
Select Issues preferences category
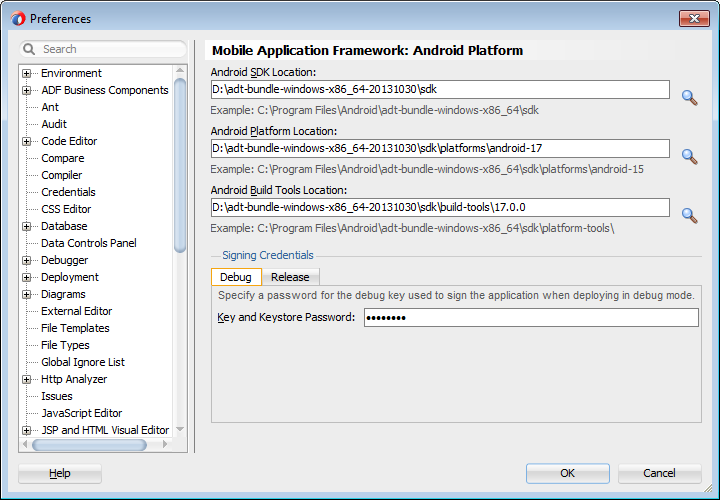(x=56, y=396)
